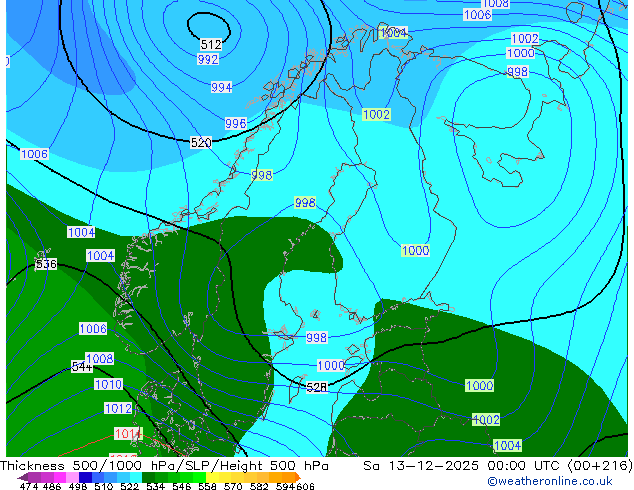Viewport: 634px width, 490px height.
Task: Click the 1002 label directly above the 1000 label
Action: tap(525, 38)
